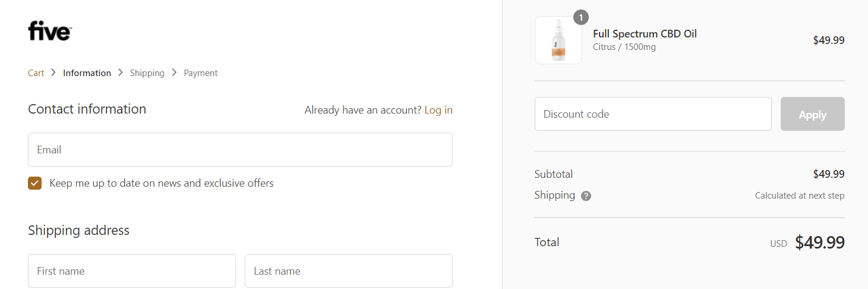This screenshot has width=868, height=289.
Task: Open the Log in link
Action: pyautogui.click(x=438, y=110)
